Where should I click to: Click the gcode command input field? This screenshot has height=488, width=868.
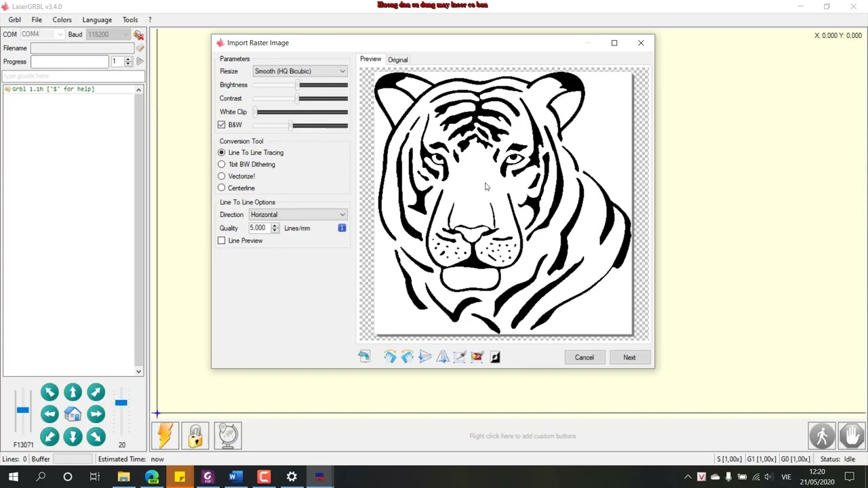(73, 76)
